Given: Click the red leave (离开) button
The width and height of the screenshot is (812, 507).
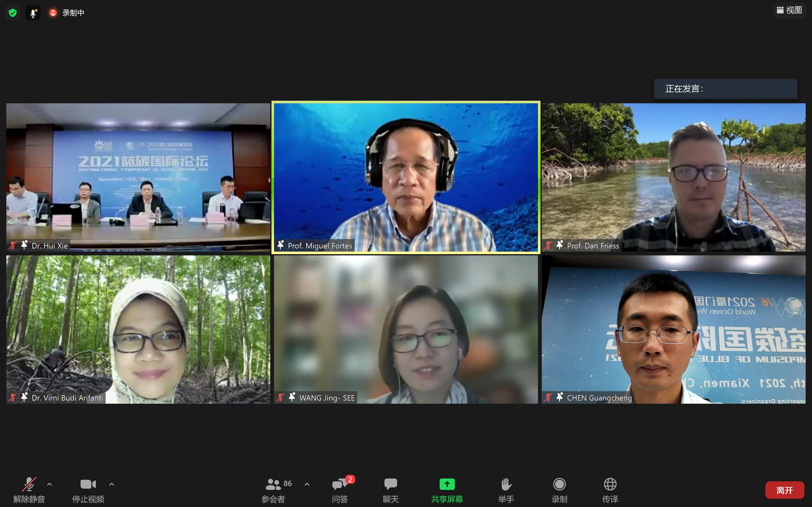Looking at the screenshot, I should [784, 490].
